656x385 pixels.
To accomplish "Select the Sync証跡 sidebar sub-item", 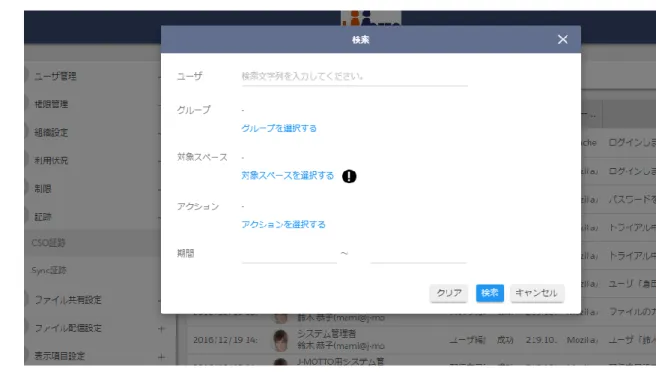I will [49, 270].
